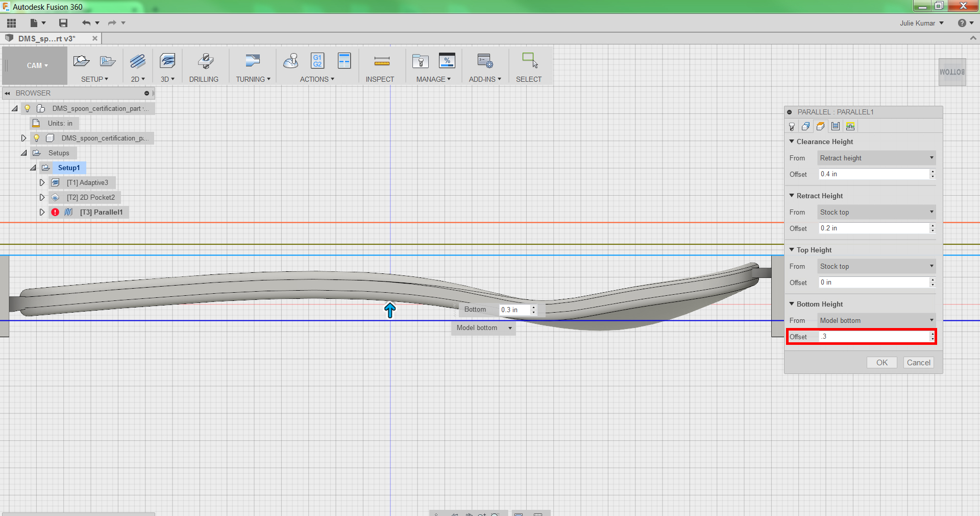The height and width of the screenshot is (516, 980).
Task: Open the Geometry tab in Parallel dialog
Action: [x=806, y=126]
